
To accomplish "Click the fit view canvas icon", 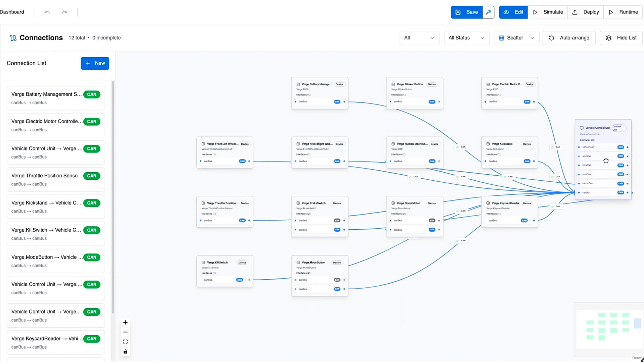I will coord(125,342).
